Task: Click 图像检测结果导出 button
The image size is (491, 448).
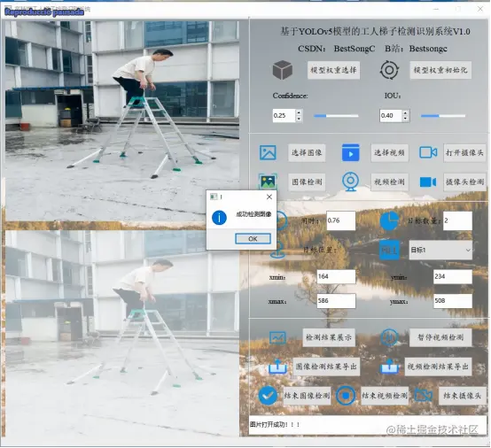Action: point(326,367)
